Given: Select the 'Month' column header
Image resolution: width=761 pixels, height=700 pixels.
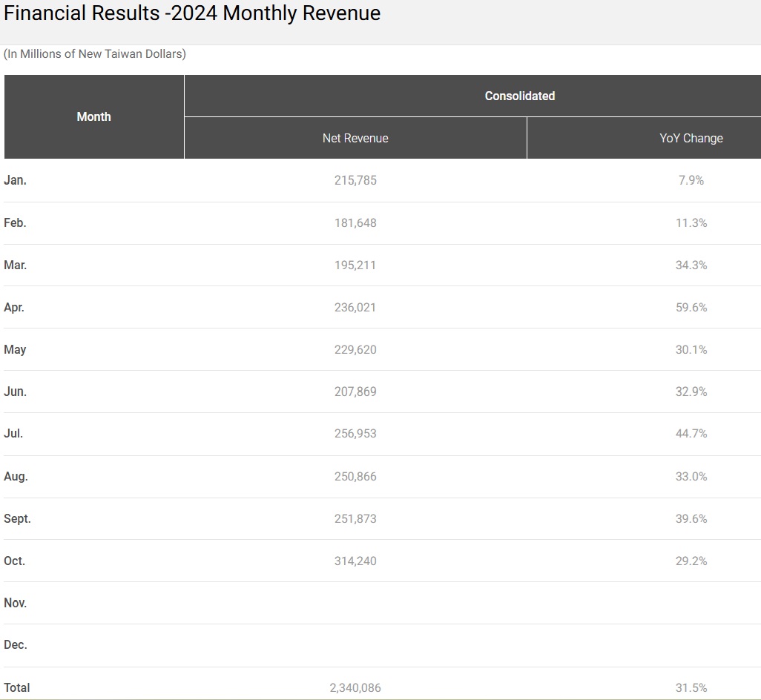Looking at the screenshot, I should pyautogui.click(x=93, y=116).
